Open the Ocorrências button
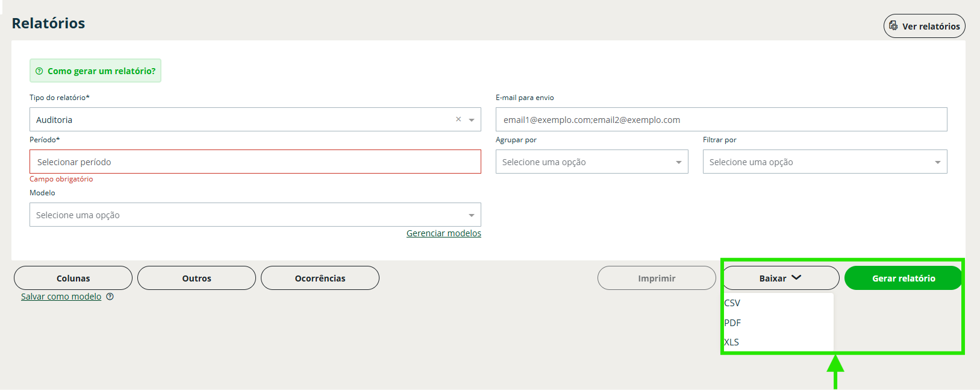 320,278
